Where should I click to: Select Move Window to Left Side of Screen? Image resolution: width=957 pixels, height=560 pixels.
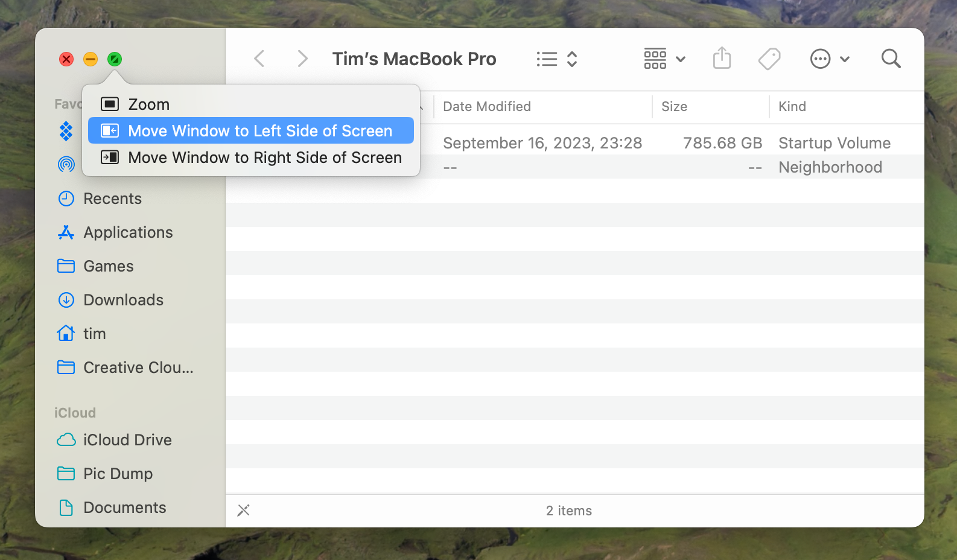pos(259,131)
